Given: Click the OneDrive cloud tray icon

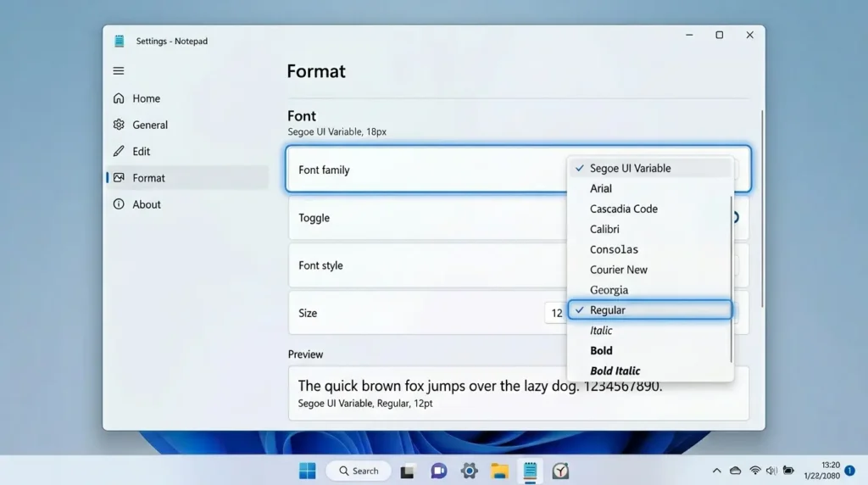Looking at the screenshot, I should pos(735,471).
